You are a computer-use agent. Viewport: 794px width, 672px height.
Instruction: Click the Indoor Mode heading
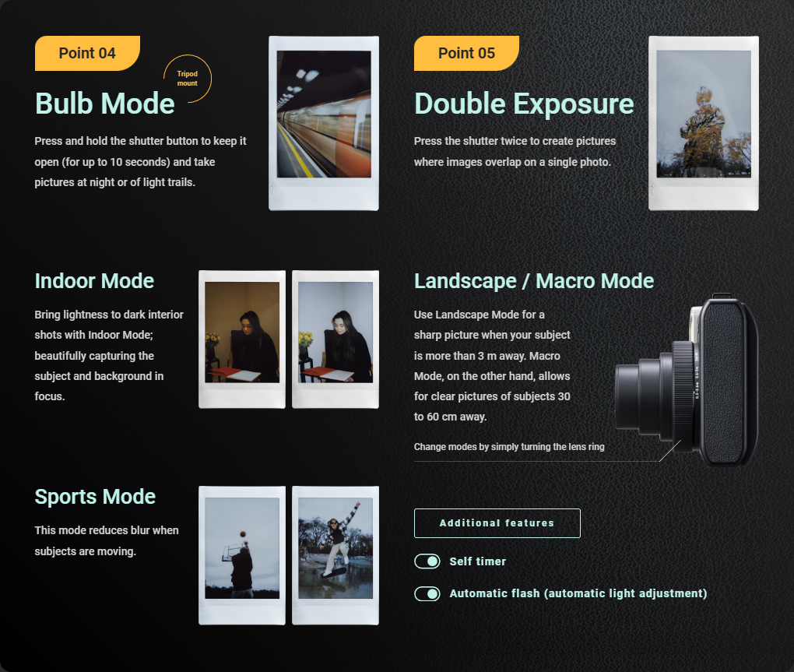pos(94,281)
